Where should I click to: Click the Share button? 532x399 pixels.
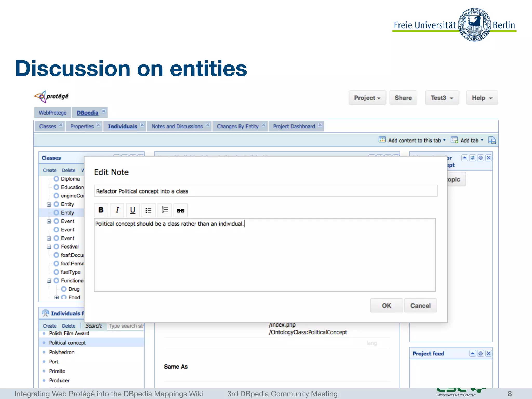click(x=403, y=98)
